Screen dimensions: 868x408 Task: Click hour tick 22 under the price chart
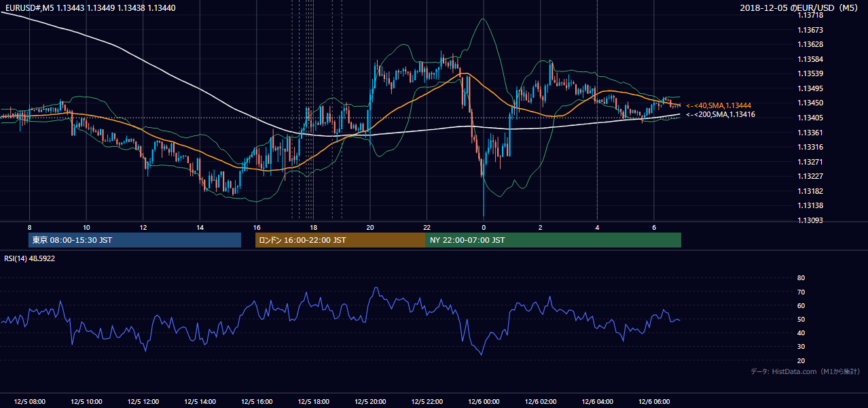click(x=427, y=227)
